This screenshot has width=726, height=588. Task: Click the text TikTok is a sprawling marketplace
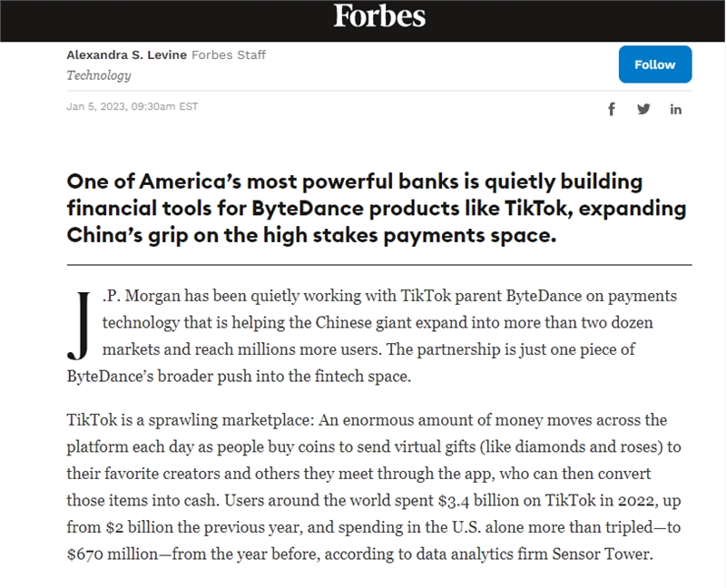coord(191,420)
